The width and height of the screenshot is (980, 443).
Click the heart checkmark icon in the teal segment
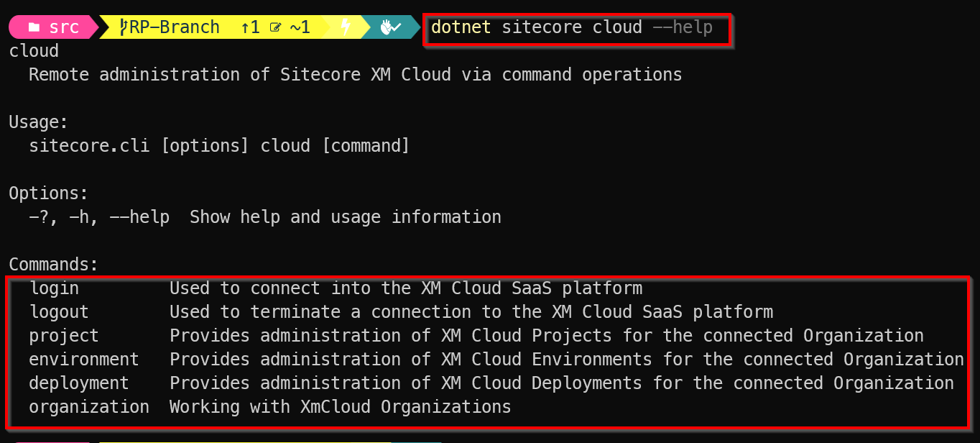[390, 28]
